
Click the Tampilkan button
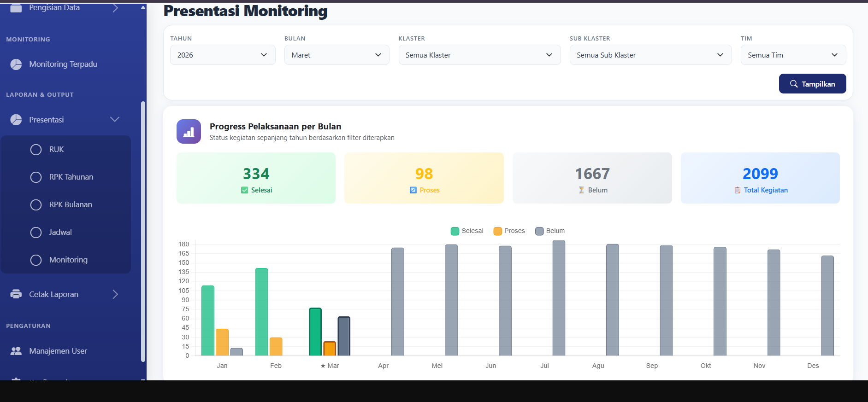click(812, 84)
